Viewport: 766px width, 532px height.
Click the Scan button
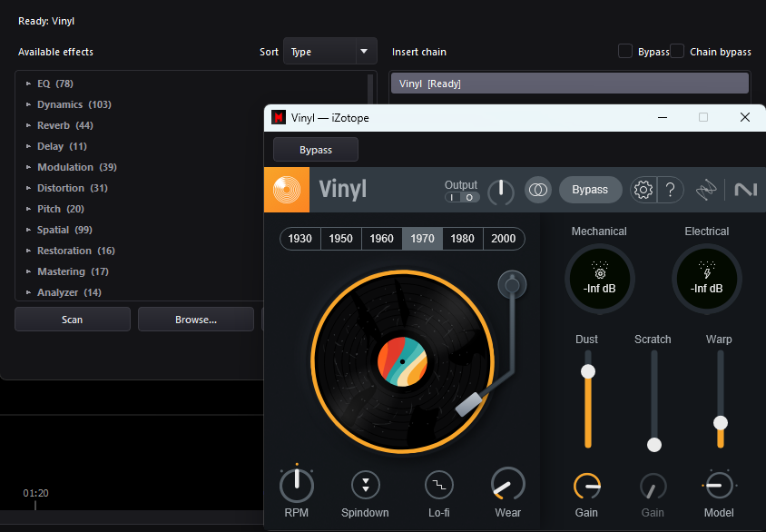coord(73,319)
